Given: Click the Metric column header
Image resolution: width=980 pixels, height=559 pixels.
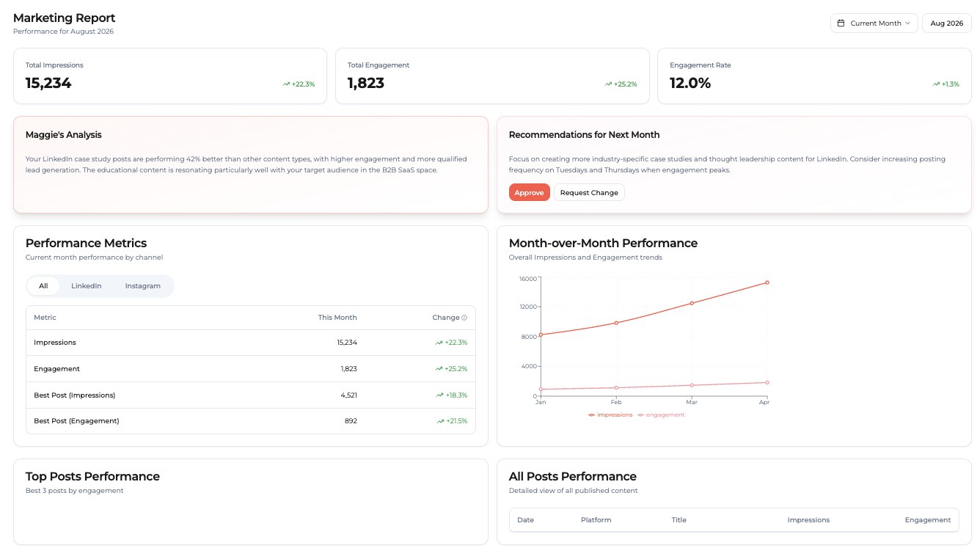Looking at the screenshot, I should coord(45,318).
